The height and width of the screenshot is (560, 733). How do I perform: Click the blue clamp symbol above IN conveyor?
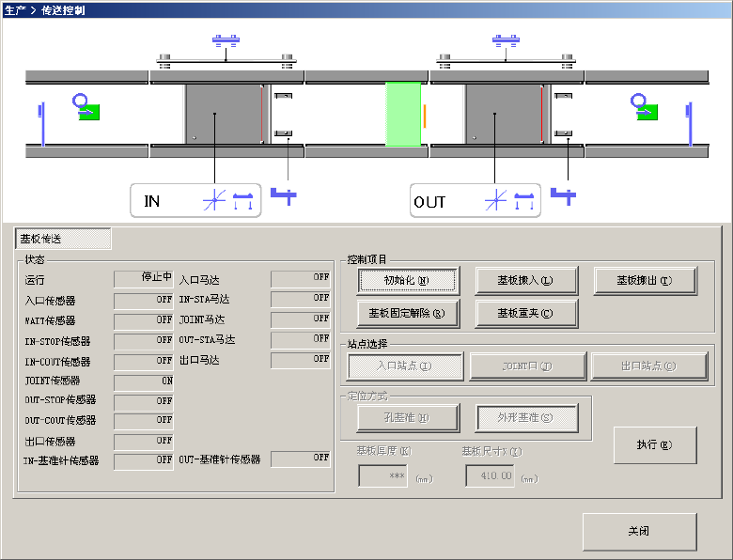[x=226, y=40]
